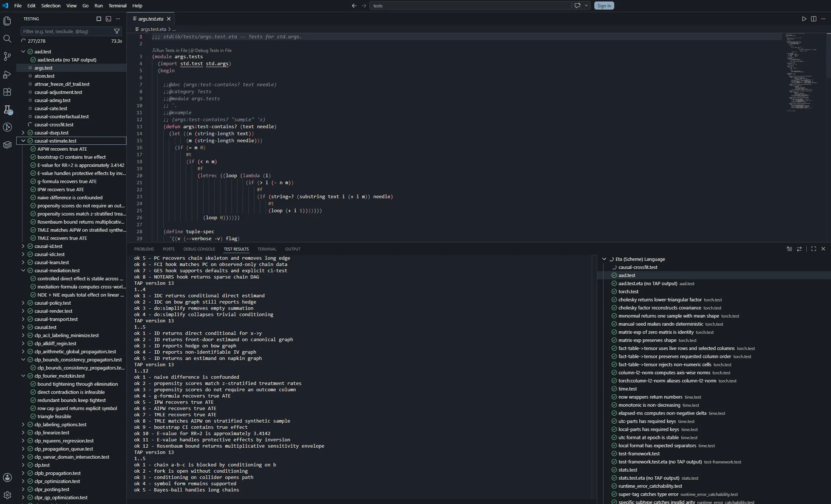Select torch.test in test results list
Screen dimensions: 831x504
pyautogui.click(x=714, y=291)
